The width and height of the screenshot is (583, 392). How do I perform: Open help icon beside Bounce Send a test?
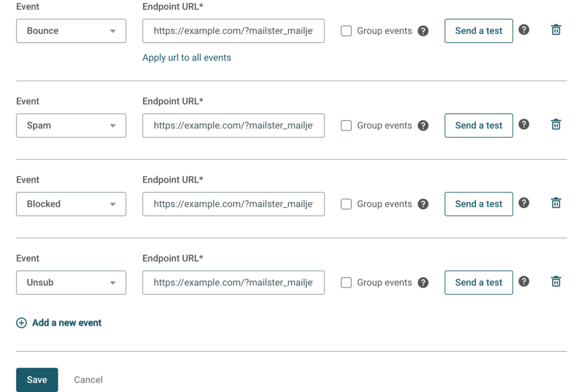(x=524, y=30)
